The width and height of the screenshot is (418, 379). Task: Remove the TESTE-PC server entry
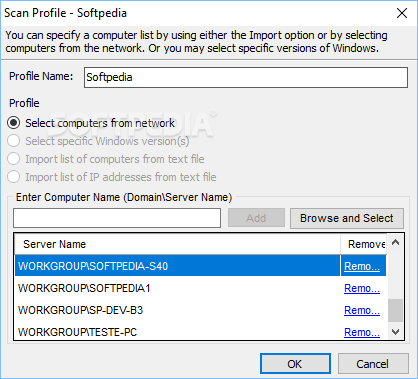[x=362, y=332]
